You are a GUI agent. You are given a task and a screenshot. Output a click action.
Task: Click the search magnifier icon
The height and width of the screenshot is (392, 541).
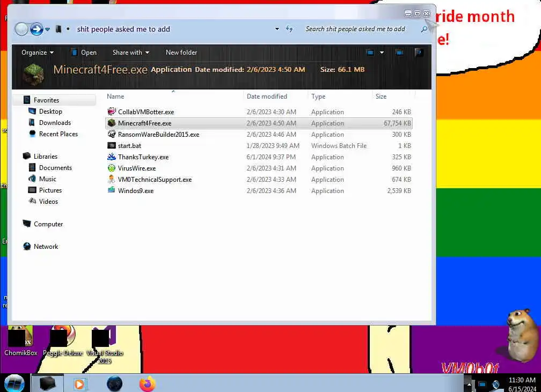coord(423,29)
